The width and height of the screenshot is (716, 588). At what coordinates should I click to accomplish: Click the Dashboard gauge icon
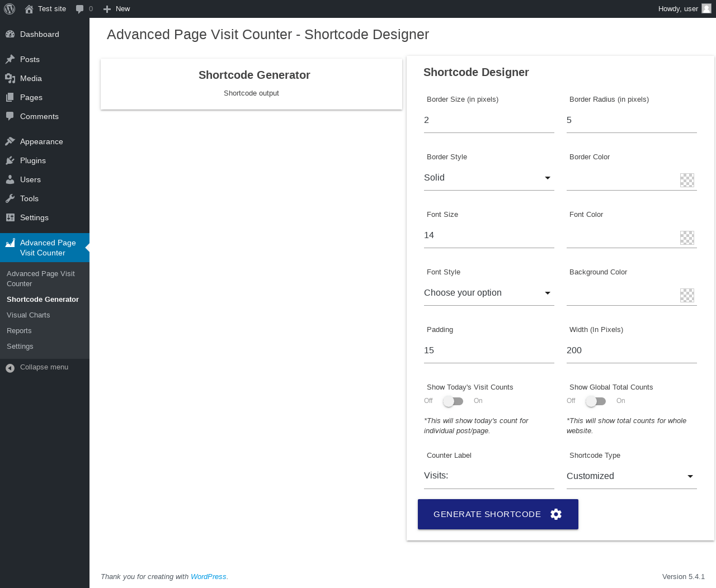click(10, 34)
